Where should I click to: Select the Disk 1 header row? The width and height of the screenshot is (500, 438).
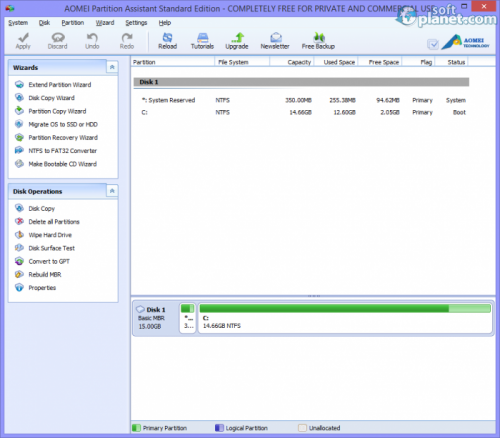coord(301,82)
